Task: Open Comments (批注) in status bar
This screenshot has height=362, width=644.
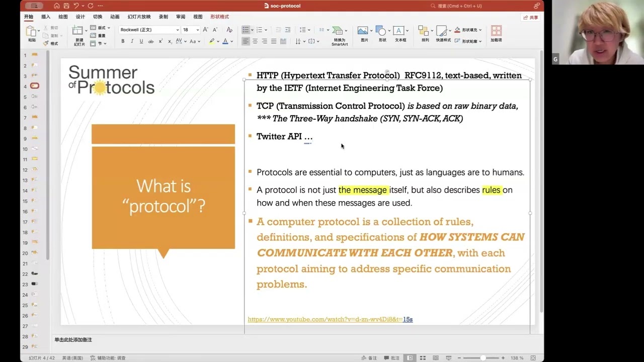Action: (x=392, y=358)
